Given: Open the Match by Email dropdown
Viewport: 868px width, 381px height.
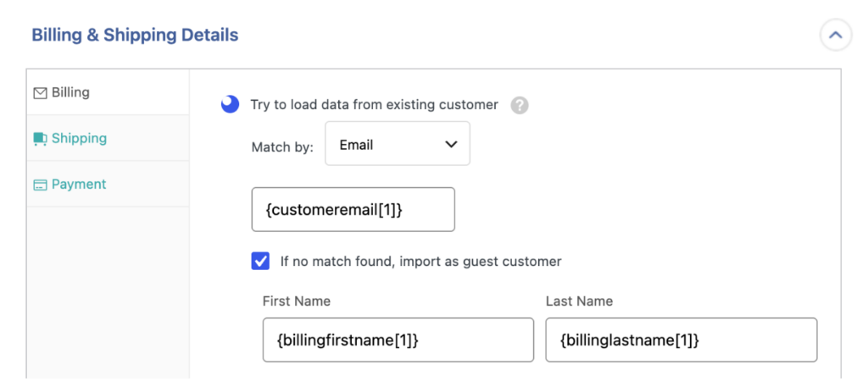Looking at the screenshot, I should pos(398,144).
